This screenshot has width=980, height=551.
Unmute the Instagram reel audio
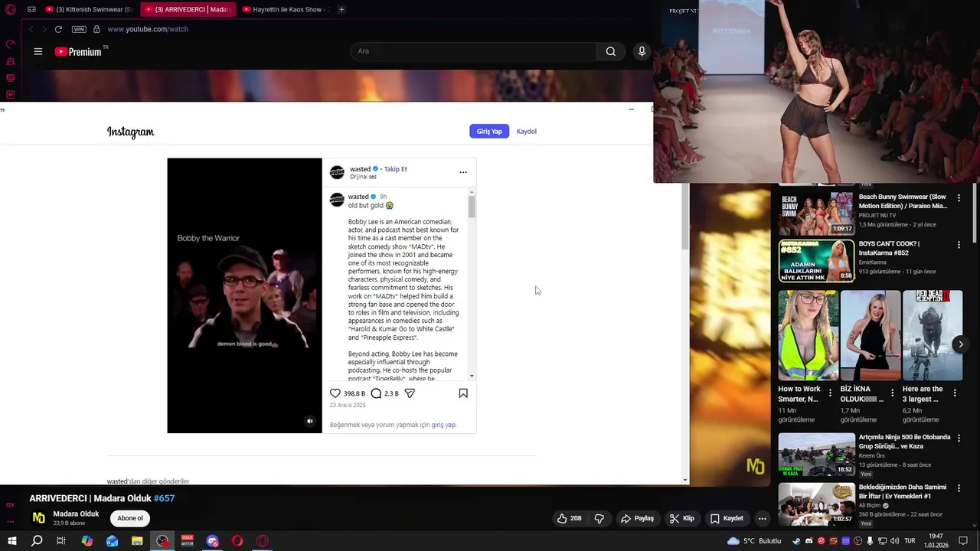click(310, 421)
